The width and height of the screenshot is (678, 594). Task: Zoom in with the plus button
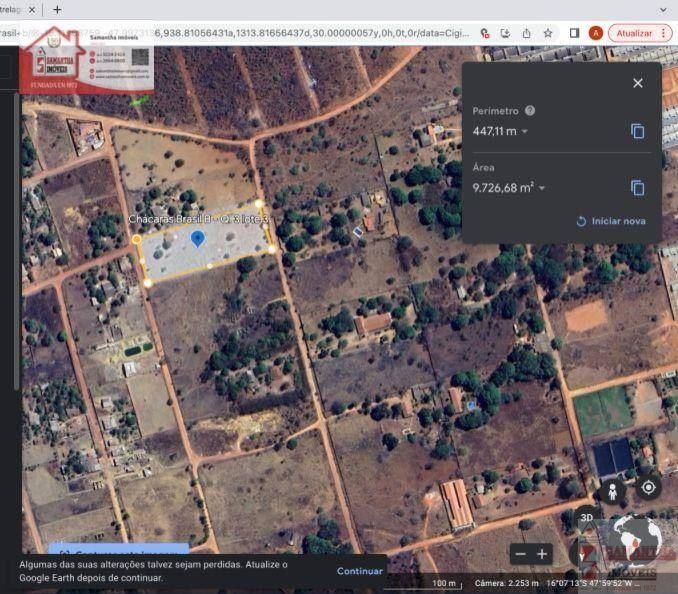pyautogui.click(x=542, y=553)
